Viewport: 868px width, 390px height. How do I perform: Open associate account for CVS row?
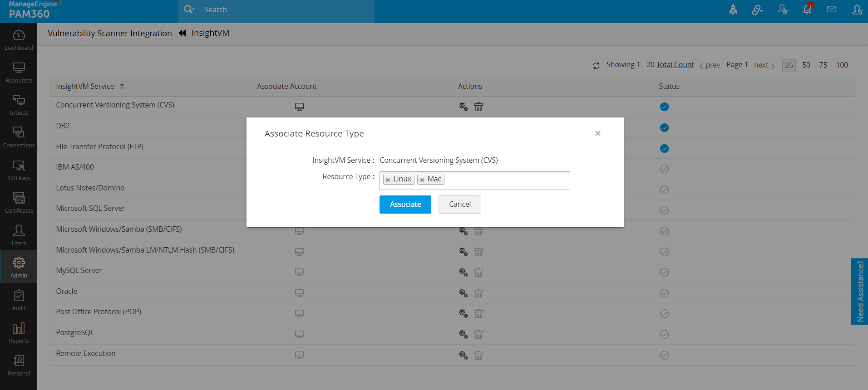click(299, 107)
